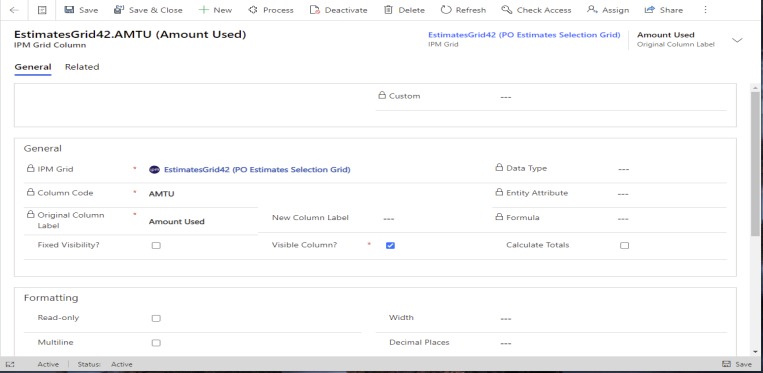Click the lock icon beside IPM Grid label
The width and height of the screenshot is (763, 373).
click(x=31, y=168)
